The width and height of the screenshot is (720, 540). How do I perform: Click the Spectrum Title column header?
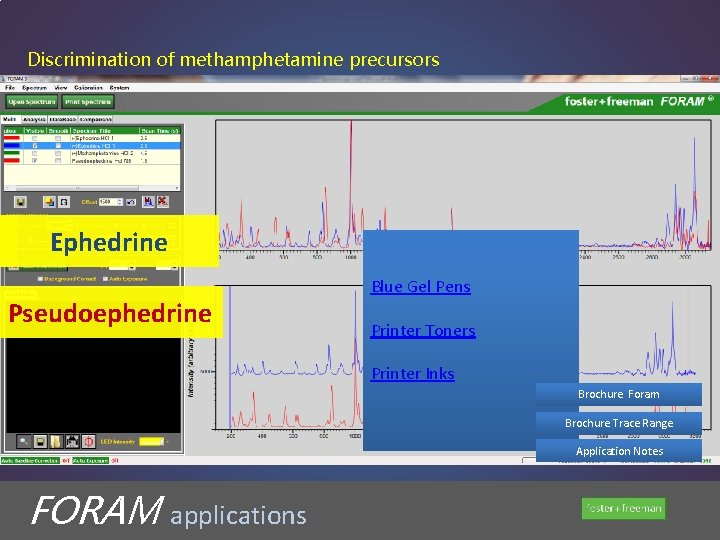[x=105, y=131]
